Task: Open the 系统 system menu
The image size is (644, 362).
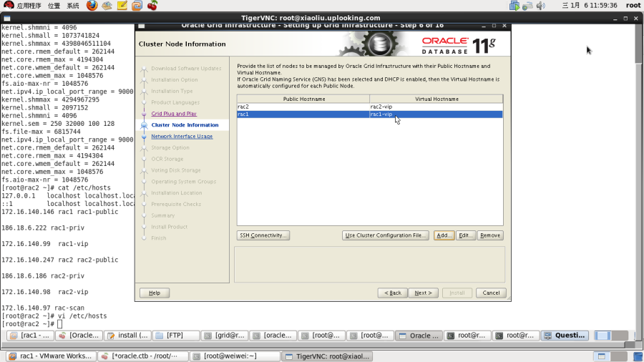Action: (73, 5)
